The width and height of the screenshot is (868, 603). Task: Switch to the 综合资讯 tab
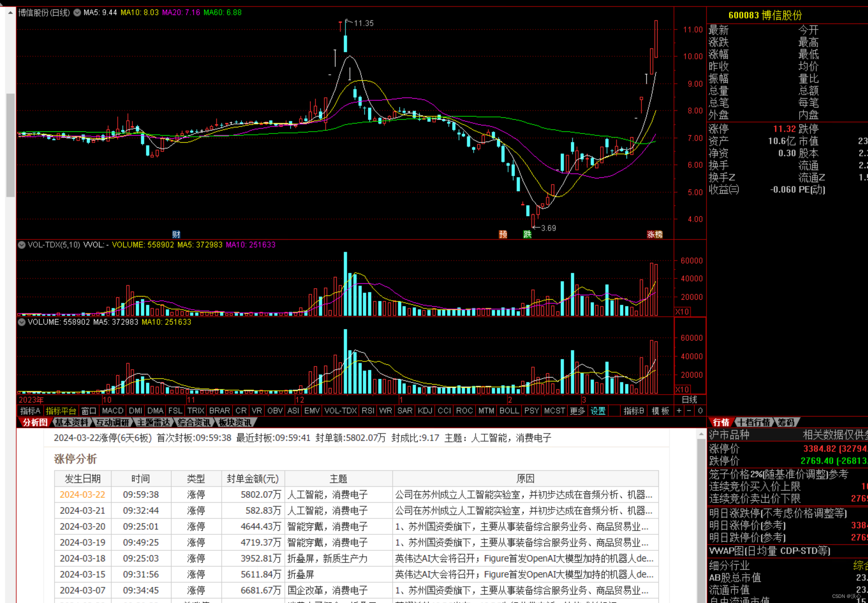tap(194, 422)
